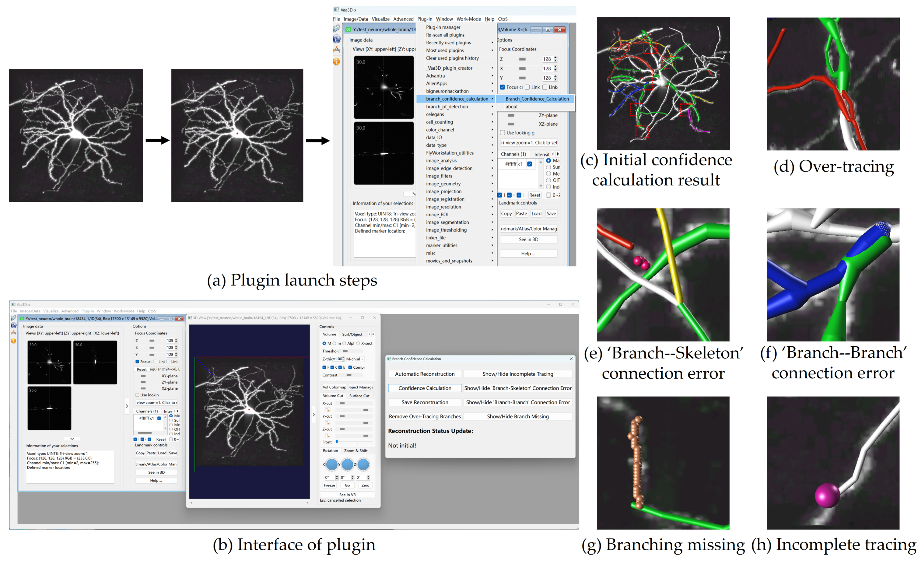Click Show/Hide Incomplete Tracing button
The image size is (924, 565).
(x=518, y=374)
